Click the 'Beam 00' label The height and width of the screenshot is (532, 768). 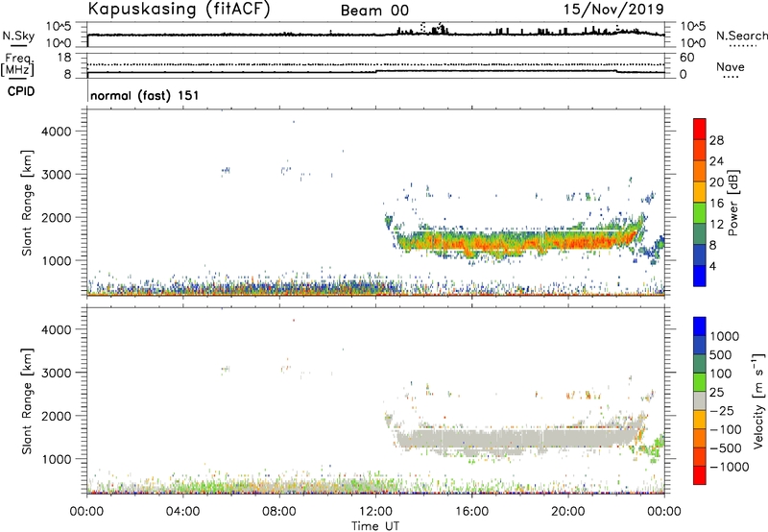pyautogui.click(x=374, y=11)
